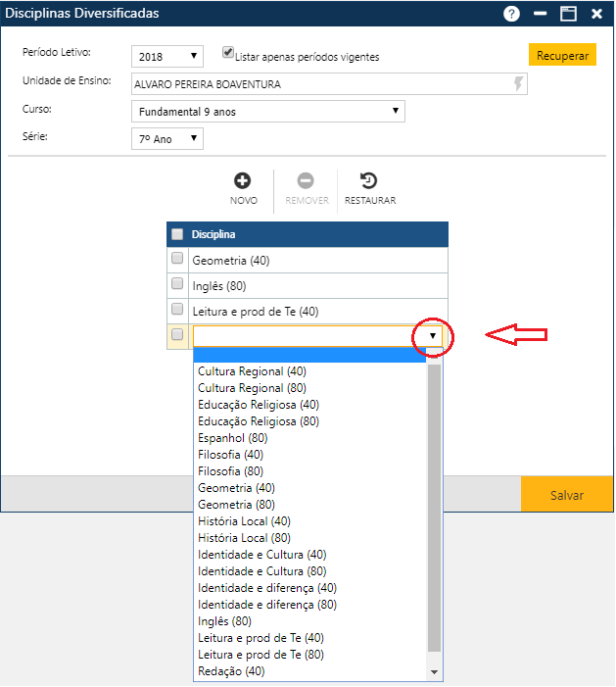The image size is (616, 687).
Task: Check the Geometria (40) row checkbox
Action: pyautogui.click(x=177, y=259)
